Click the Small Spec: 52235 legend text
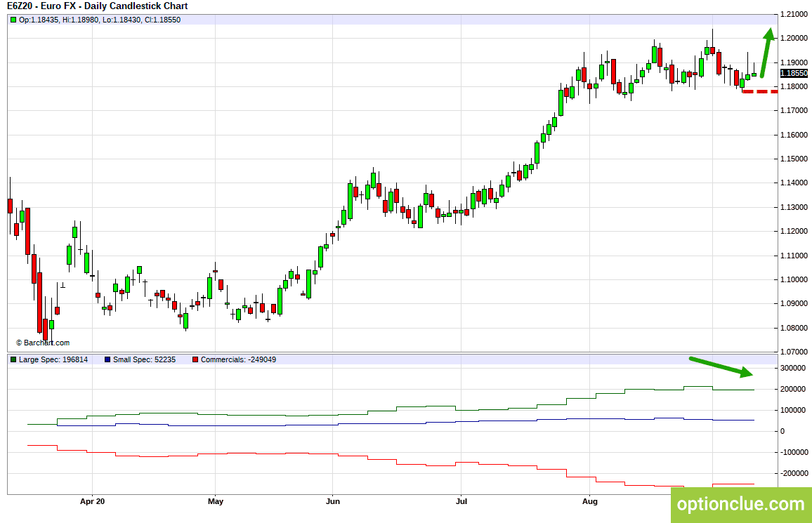Image resolution: width=812 pixels, height=523 pixels. pos(144,359)
